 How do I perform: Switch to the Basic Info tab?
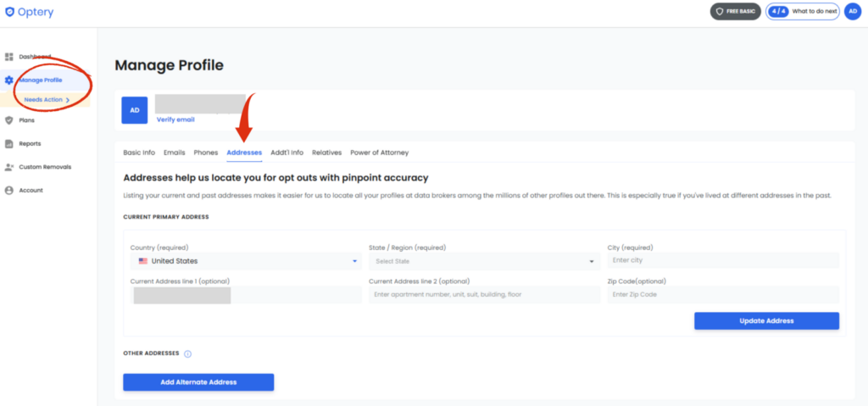[139, 153]
